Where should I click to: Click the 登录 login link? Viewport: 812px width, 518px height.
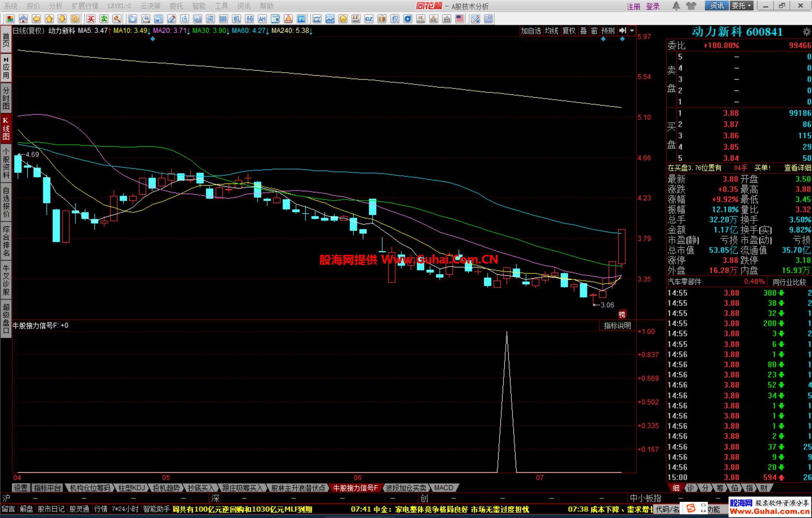point(653,6)
